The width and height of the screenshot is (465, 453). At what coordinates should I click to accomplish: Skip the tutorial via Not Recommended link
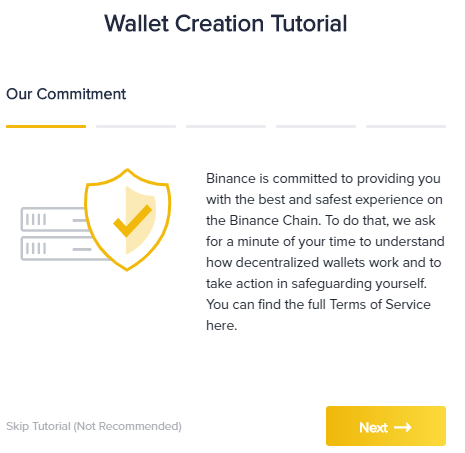(94, 426)
